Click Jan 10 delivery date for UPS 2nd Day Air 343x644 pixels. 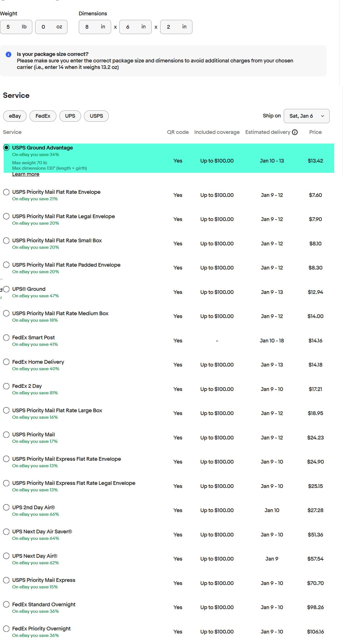point(272,510)
